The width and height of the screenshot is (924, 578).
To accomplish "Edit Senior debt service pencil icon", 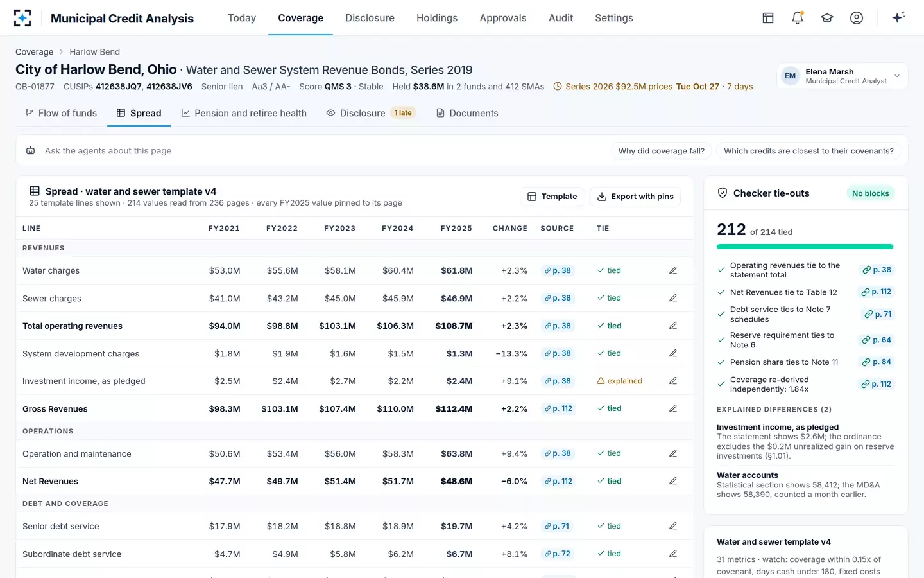I will click(673, 526).
